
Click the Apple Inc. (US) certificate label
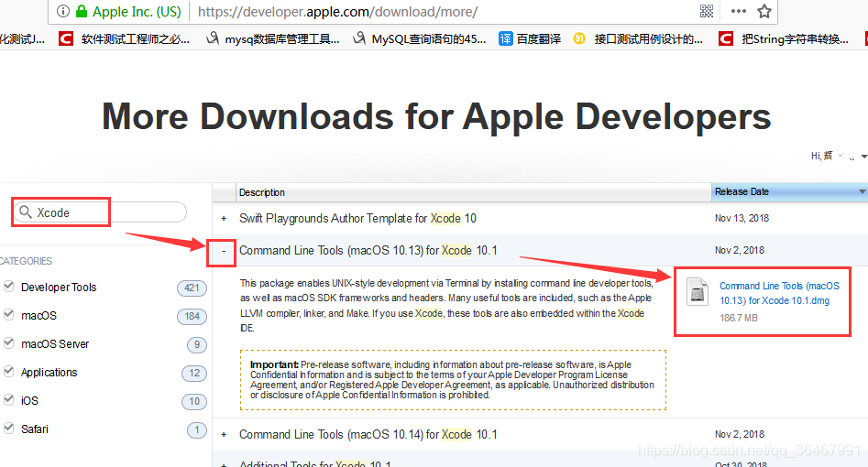tap(137, 12)
